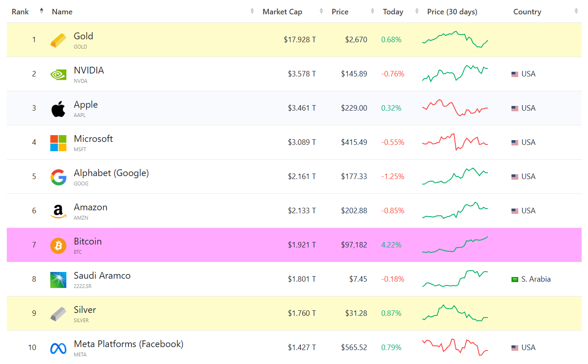Click Apple's 30-day price chart
This screenshot has width=588, height=364.
[x=455, y=108]
